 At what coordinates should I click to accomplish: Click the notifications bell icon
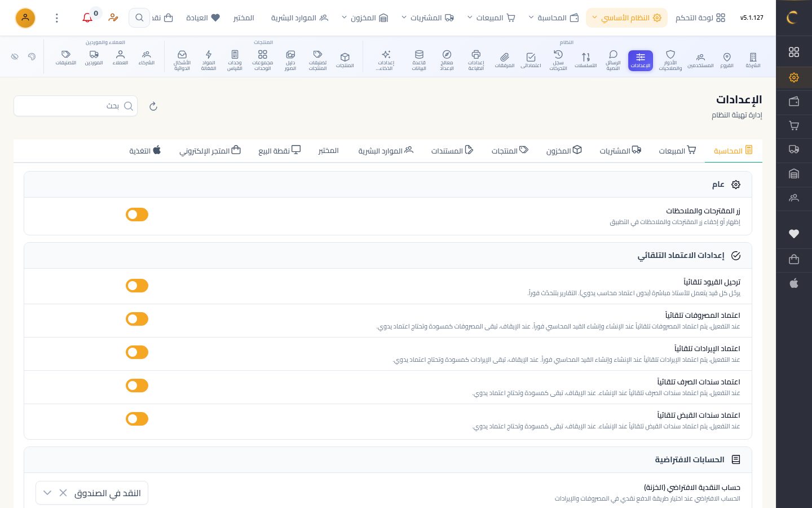point(87,18)
